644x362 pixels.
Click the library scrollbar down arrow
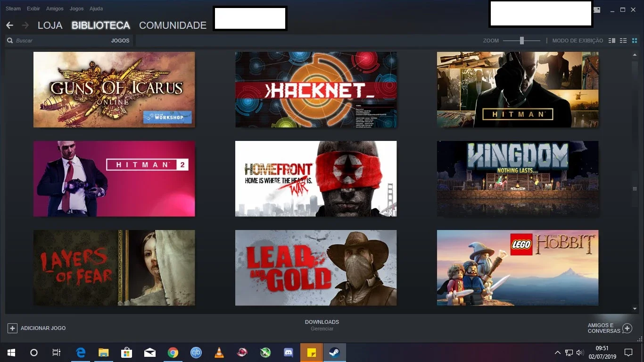coord(635,309)
